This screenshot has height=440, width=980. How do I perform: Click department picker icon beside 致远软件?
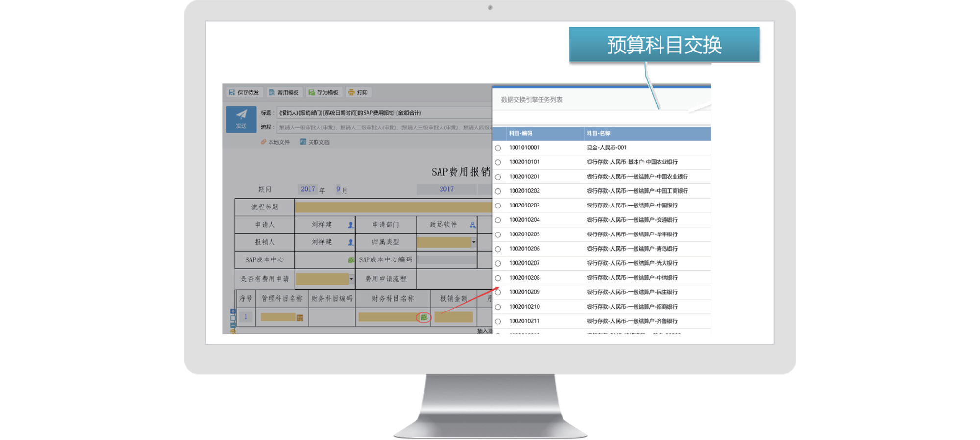[x=472, y=225]
